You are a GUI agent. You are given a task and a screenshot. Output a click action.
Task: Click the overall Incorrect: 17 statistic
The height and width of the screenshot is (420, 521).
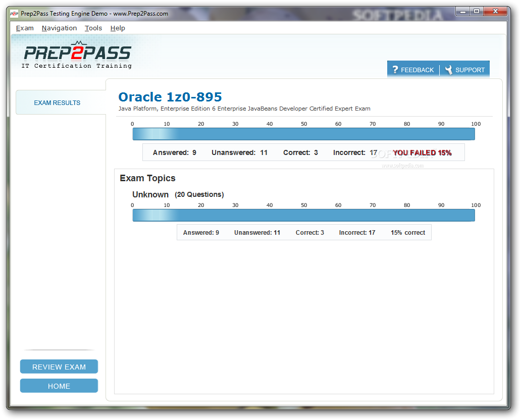click(355, 152)
